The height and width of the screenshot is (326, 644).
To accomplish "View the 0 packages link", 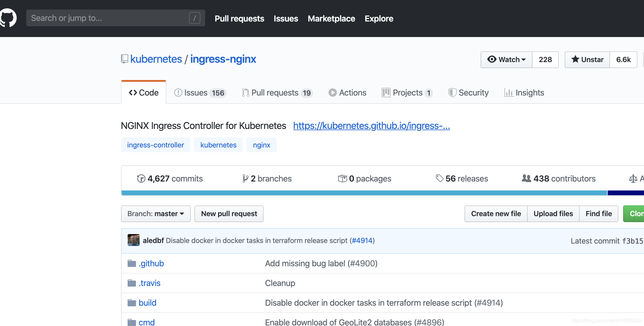I will 365,179.
